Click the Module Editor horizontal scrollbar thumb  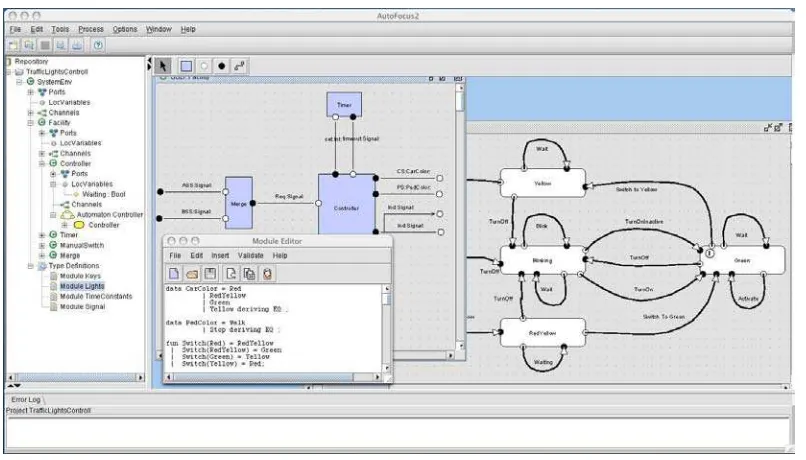[264, 377]
